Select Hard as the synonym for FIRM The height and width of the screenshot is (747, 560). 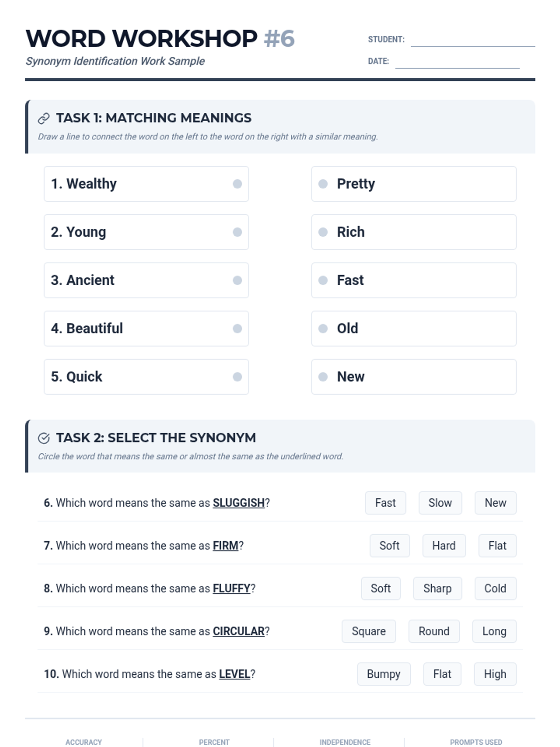[444, 546]
